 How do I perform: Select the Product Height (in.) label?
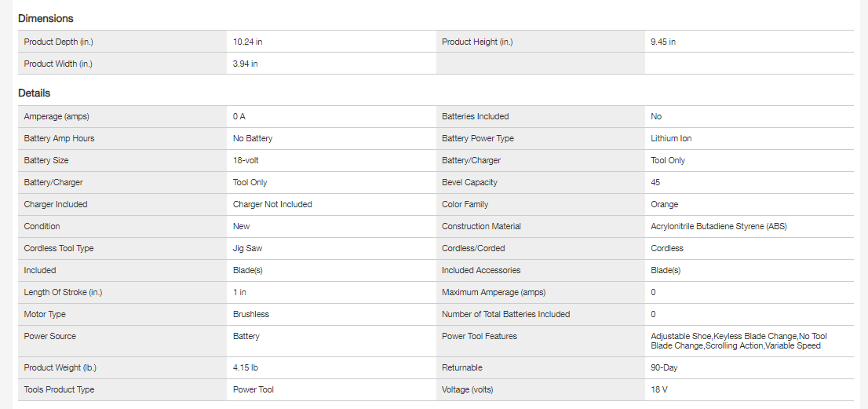coord(477,42)
